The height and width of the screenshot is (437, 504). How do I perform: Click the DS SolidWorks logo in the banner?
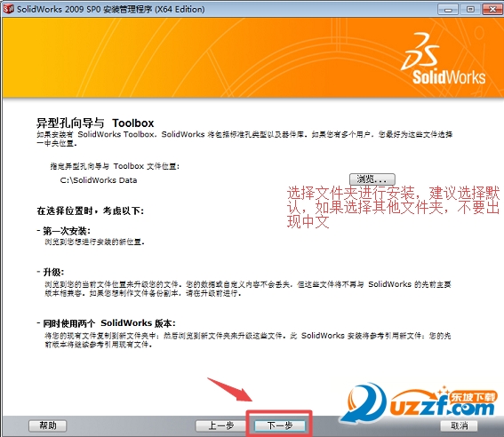(443, 60)
